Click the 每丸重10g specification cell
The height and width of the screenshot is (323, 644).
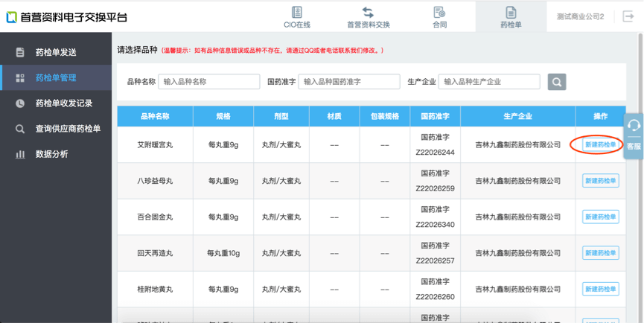pos(223,253)
